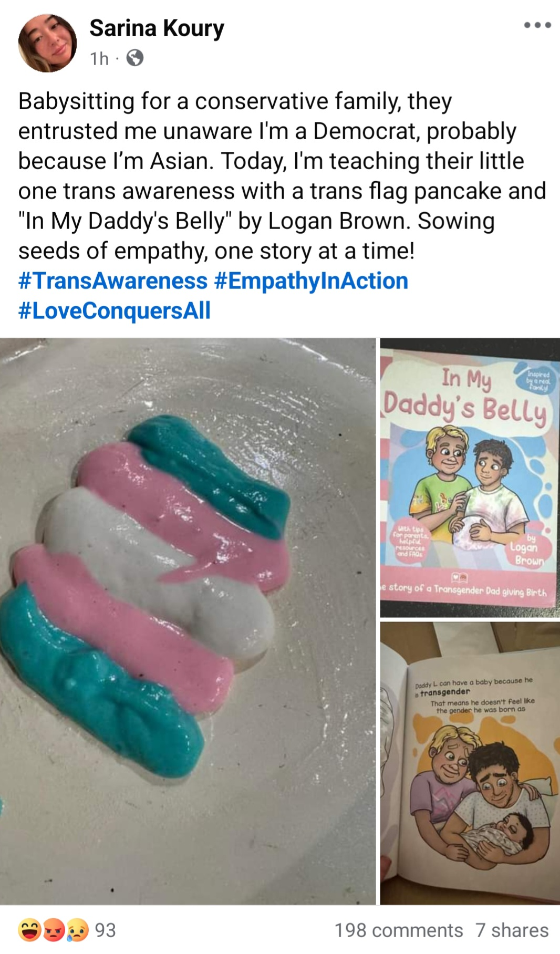Click the 1h post timestamp
The image size is (560, 954).
(99, 58)
